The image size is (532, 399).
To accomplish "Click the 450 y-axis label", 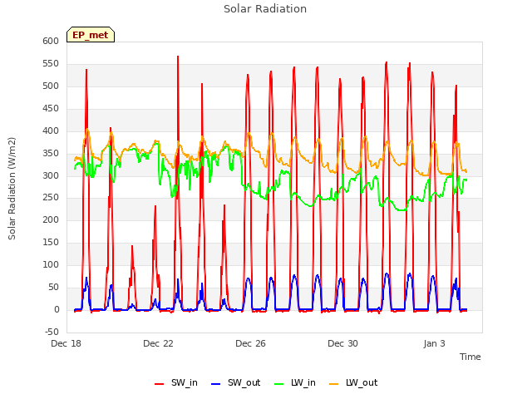I will tap(51, 109).
